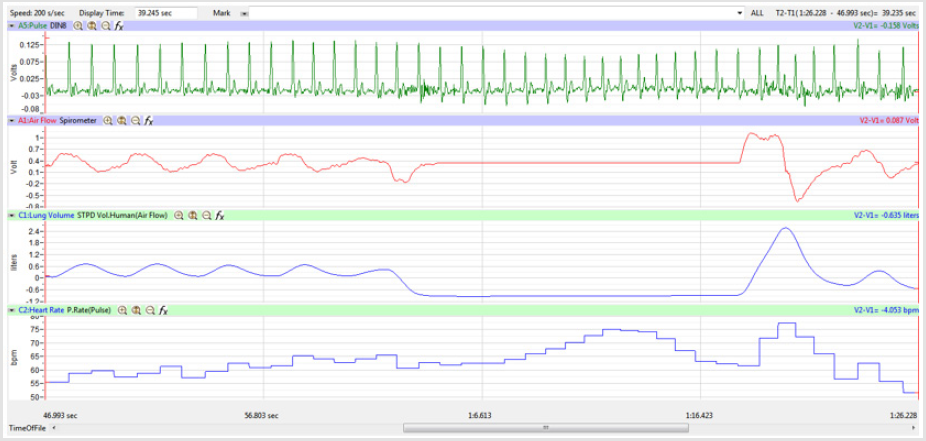
Task: Open function menu for Air Flow channel
Action: [x=149, y=120]
